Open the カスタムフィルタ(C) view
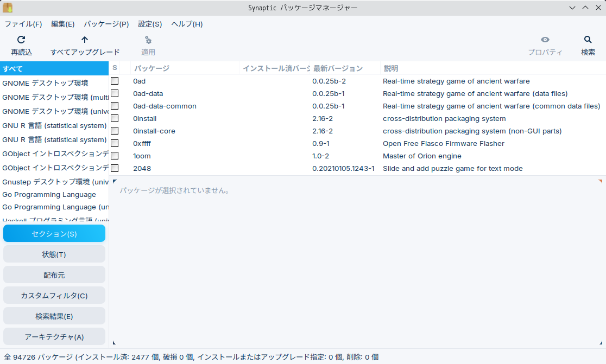606x364 pixels. pyautogui.click(x=54, y=295)
